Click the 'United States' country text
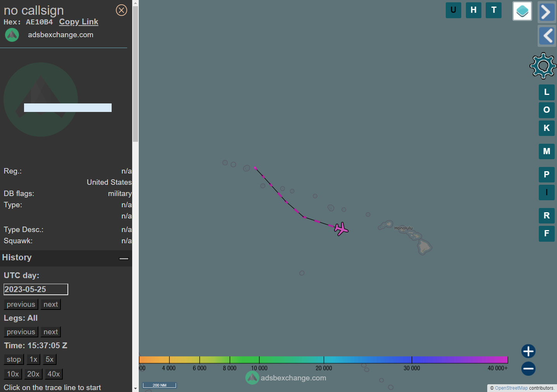This screenshot has height=392, width=557. tap(109, 182)
